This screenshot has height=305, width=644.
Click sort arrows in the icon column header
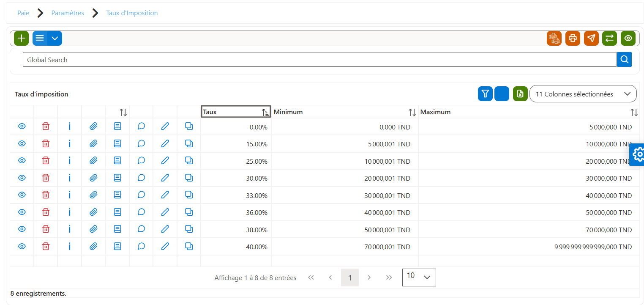pos(123,112)
